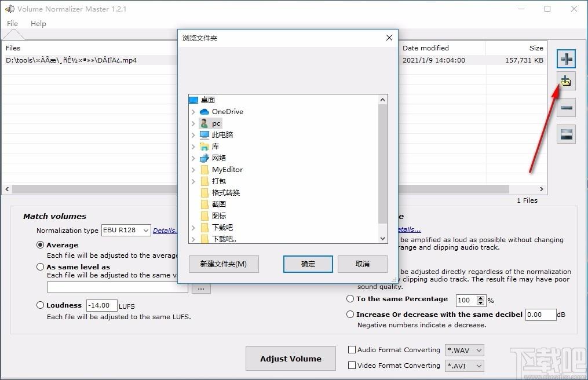Expand the 库 tree node
This screenshot has width=588, height=380.
[193, 147]
